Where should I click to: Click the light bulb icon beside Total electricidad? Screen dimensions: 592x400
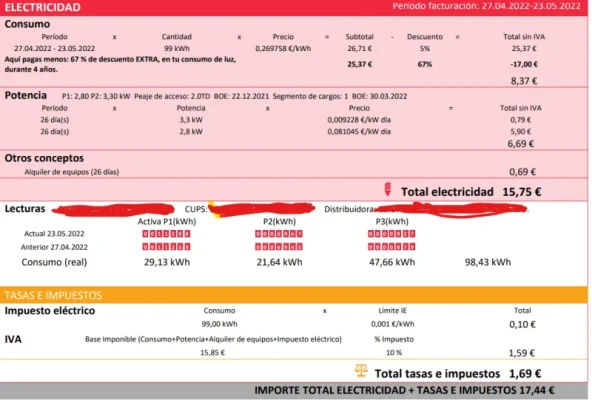pyautogui.click(x=387, y=189)
